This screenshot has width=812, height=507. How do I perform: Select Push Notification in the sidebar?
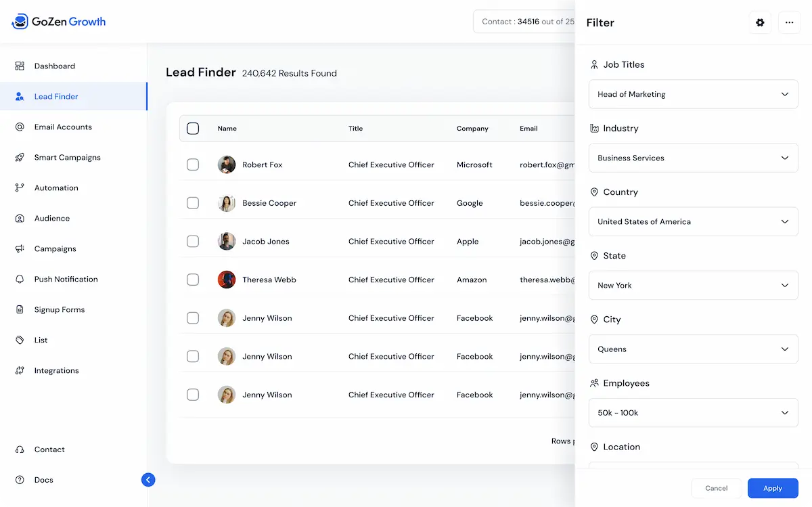tap(65, 279)
